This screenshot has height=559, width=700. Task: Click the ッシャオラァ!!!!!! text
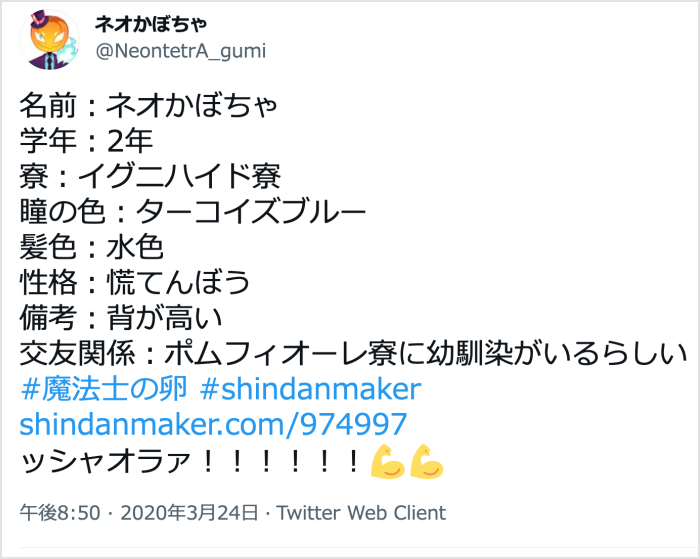(x=190, y=461)
